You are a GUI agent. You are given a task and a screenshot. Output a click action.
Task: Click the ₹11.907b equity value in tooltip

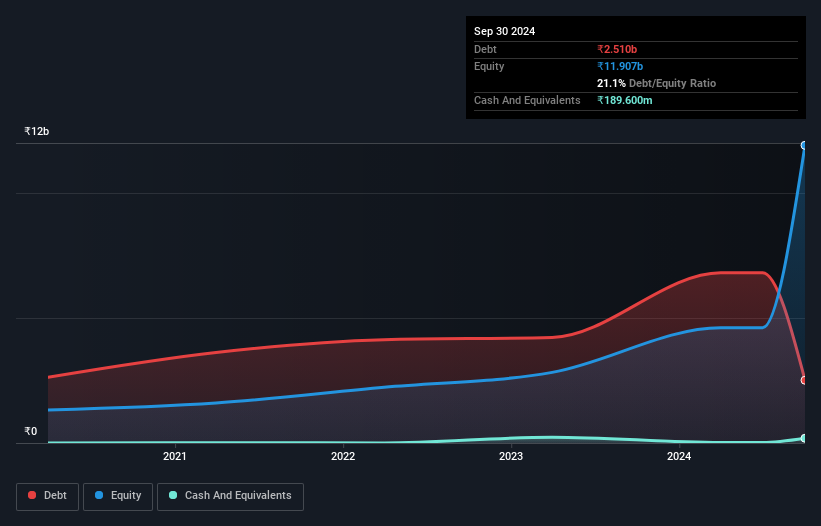[620, 66]
